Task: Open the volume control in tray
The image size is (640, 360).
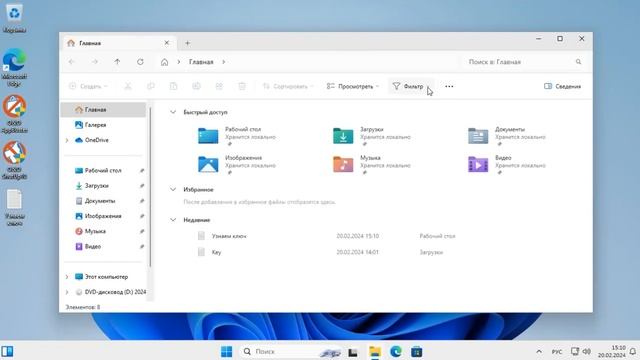Action: [587, 351]
